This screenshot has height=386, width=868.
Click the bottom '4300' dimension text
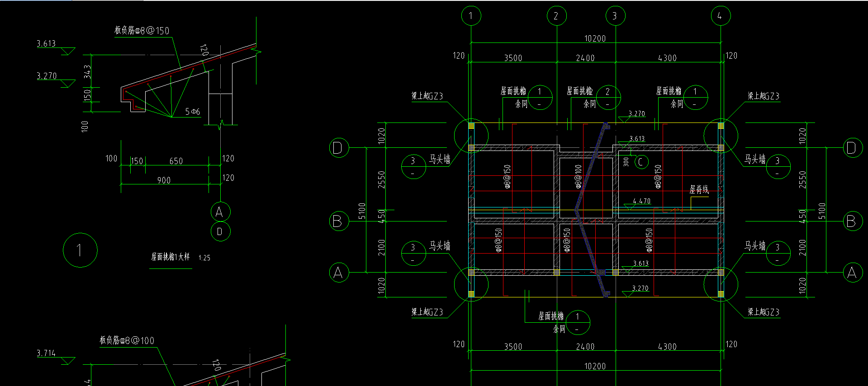[667, 347]
